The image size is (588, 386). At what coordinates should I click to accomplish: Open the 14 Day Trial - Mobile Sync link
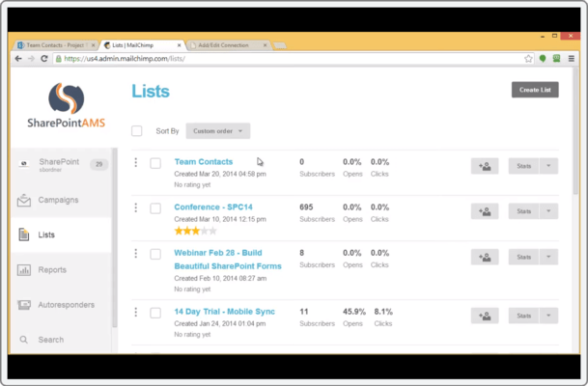click(x=225, y=312)
